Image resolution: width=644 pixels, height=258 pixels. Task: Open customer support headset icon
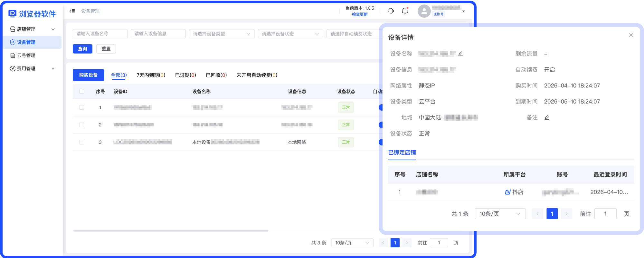[x=391, y=11]
